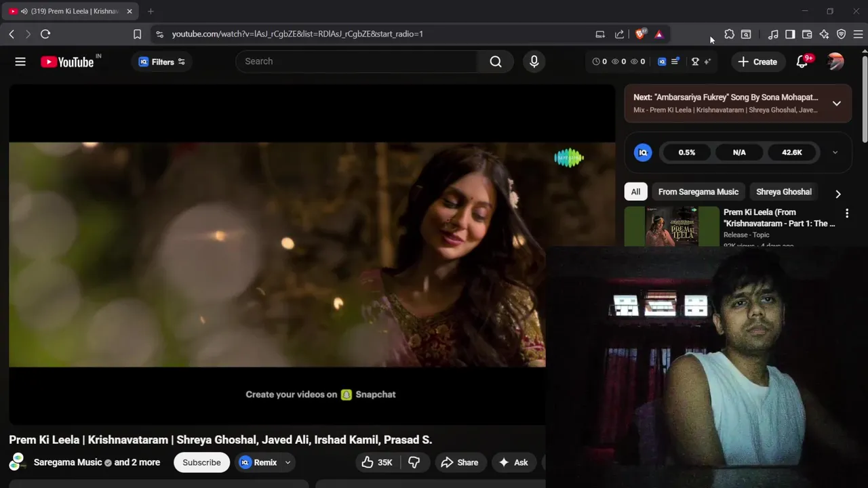Open Brave Rewards triangle icon
868x488 pixels.
(x=659, y=34)
